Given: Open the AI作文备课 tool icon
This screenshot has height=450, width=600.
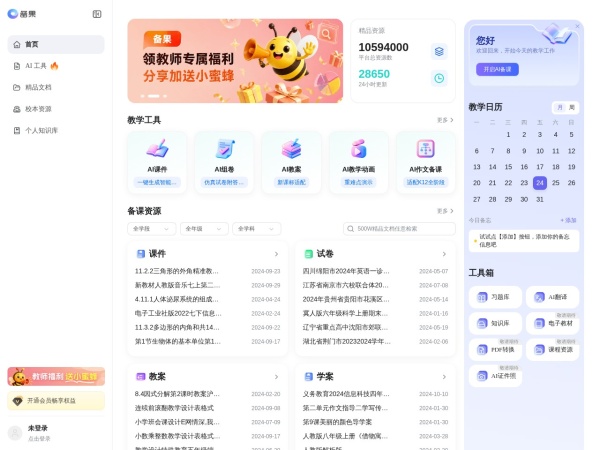Looking at the screenshot, I should pos(426,148).
